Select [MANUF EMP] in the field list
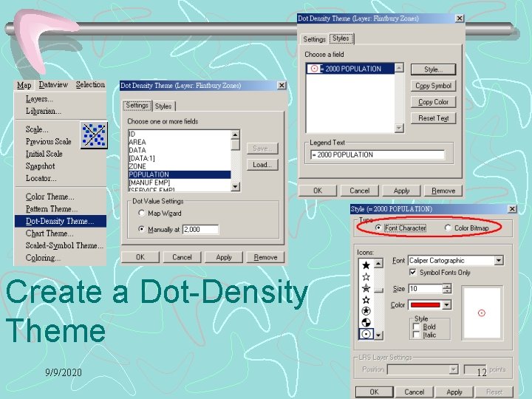Image resolution: width=532 pixels, height=399 pixels. click(x=180, y=183)
